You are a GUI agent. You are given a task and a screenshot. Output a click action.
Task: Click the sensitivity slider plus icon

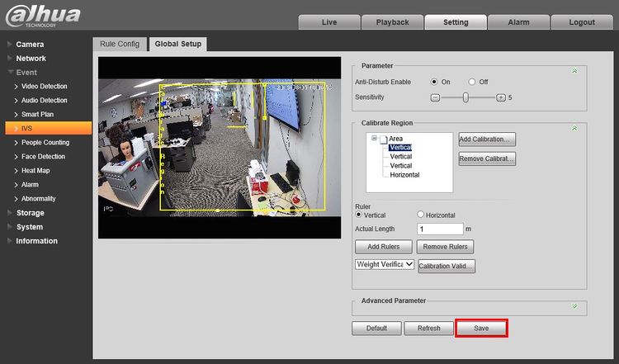(x=500, y=97)
